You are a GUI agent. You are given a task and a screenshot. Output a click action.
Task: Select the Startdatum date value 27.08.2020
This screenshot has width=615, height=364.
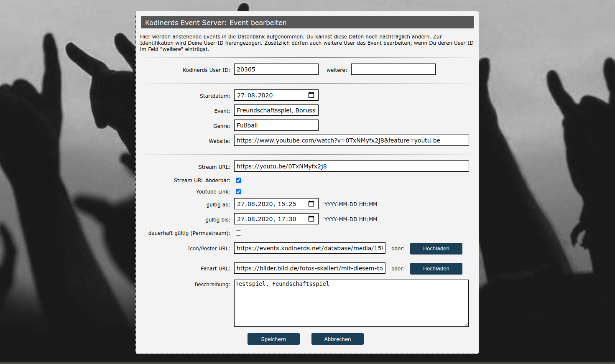coord(255,95)
